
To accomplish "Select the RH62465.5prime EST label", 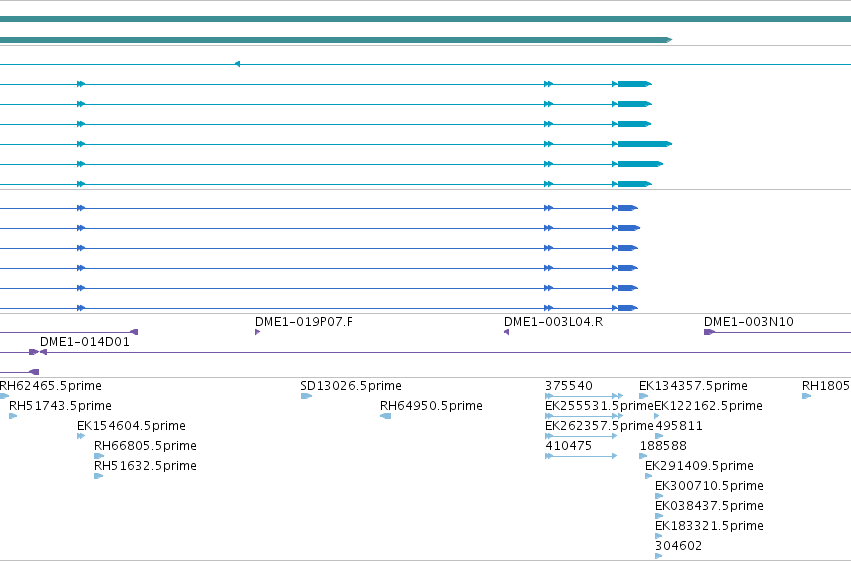I will pyautogui.click(x=50, y=386).
